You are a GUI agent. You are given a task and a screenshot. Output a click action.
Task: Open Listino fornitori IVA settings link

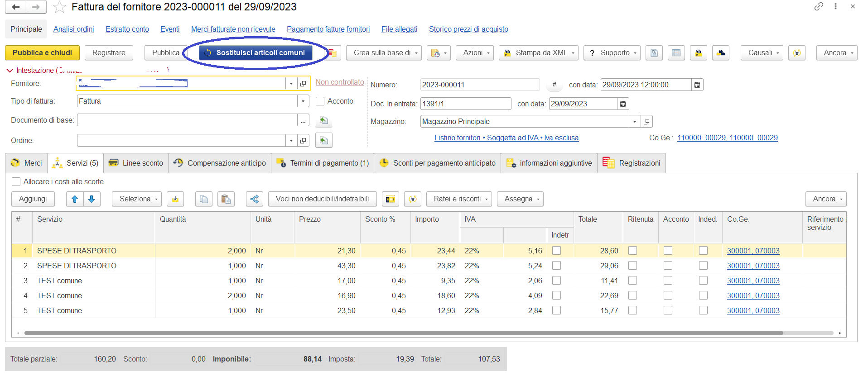[506, 138]
